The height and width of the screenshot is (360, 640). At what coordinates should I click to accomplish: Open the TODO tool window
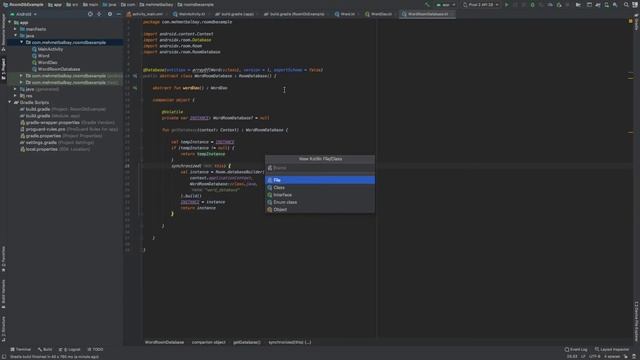pos(96,349)
